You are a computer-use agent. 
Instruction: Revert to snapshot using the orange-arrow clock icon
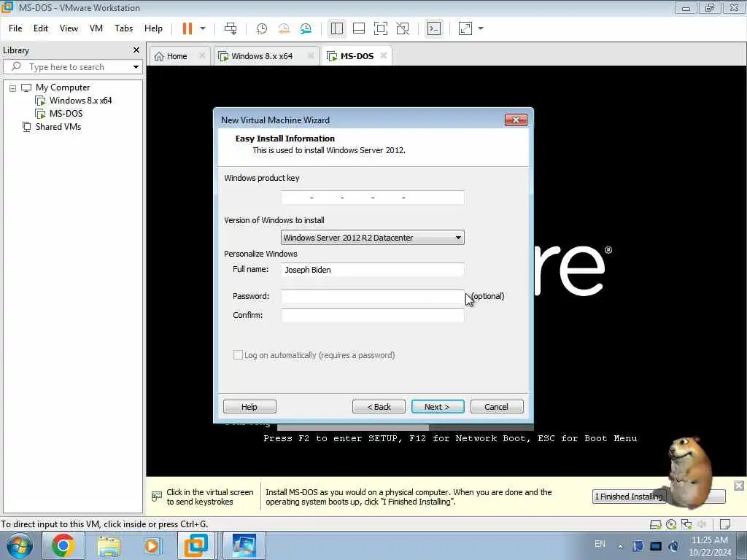(x=284, y=28)
